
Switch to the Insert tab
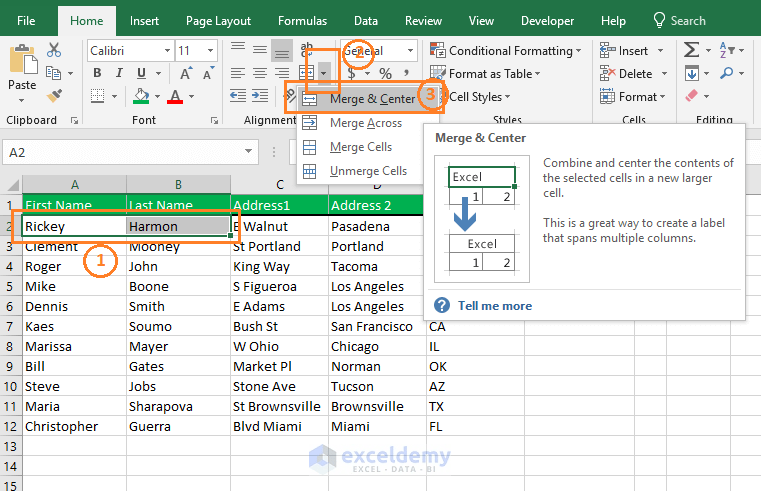pos(144,21)
